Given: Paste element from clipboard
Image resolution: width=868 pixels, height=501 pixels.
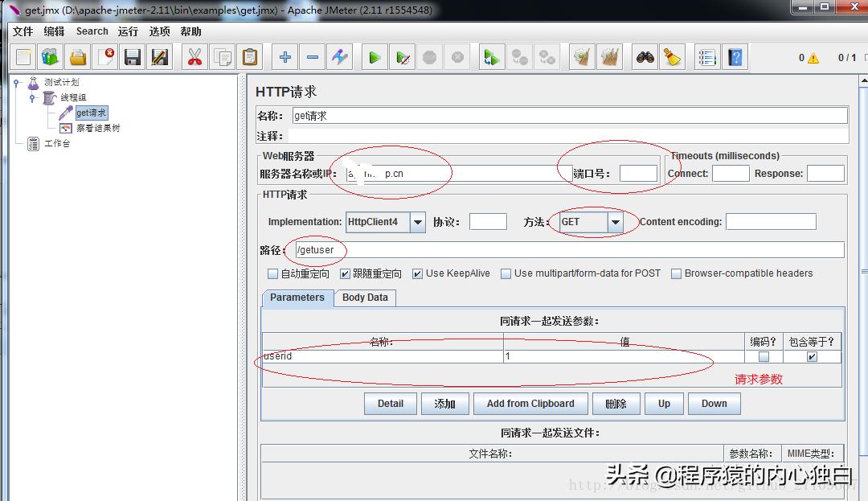Looking at the screenshot, I should pos(248,56).
